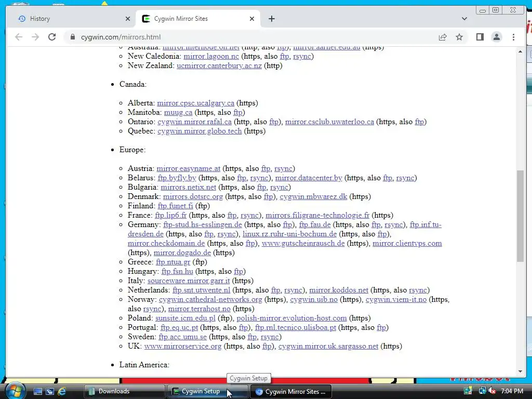Click the address bar URL field
Image resolution: width=532 pixels, height=399 pixels.
coord(251,37)
